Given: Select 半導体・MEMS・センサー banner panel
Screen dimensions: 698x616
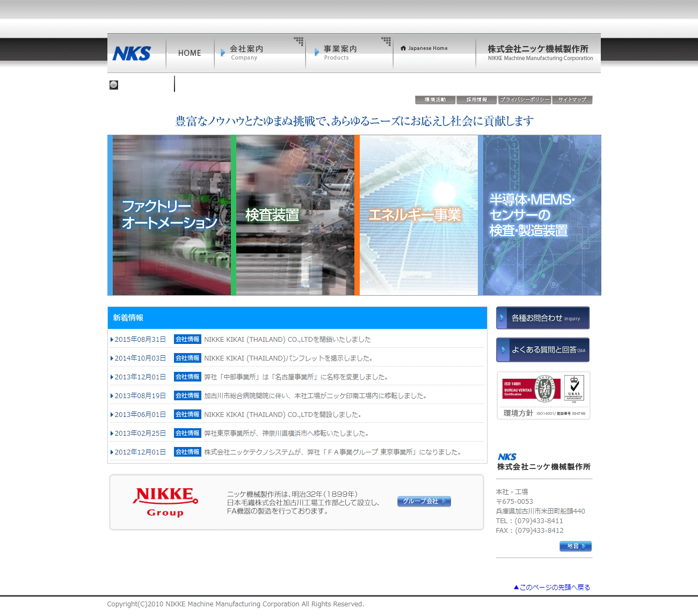Looking at the screenshot, I should [540, 215].
